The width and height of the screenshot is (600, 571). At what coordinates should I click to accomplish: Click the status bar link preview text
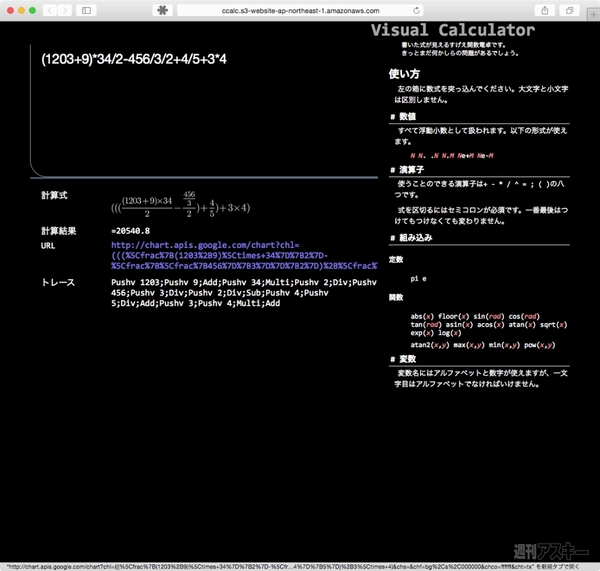click(293, 566)
